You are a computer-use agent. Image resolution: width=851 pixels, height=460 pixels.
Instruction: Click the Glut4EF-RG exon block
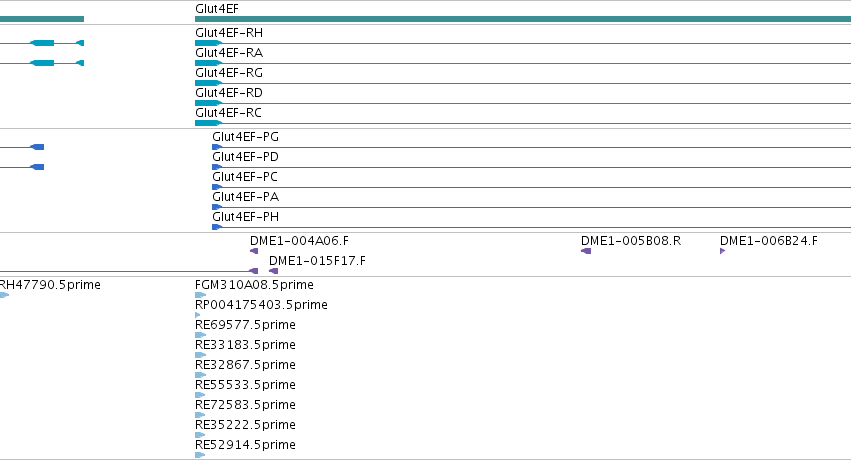coord(208,83)
